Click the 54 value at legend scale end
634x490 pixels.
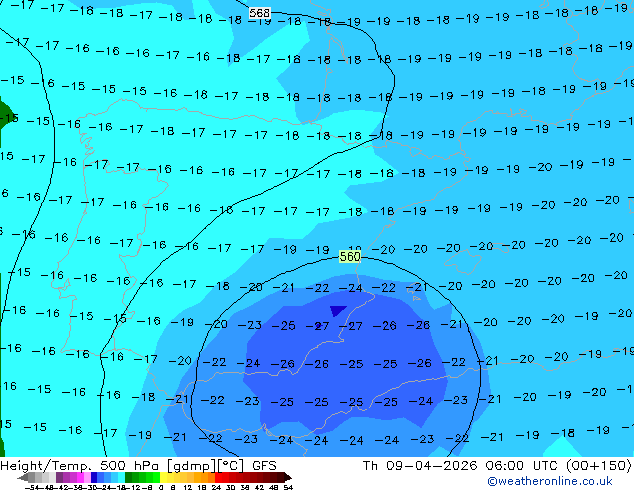(288, 487)
